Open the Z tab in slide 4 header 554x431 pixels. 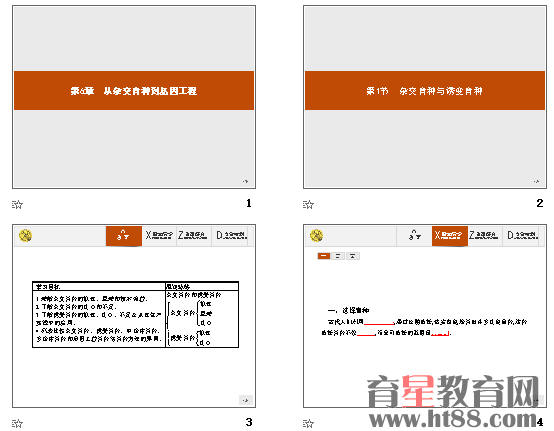[x=485, y=235]
